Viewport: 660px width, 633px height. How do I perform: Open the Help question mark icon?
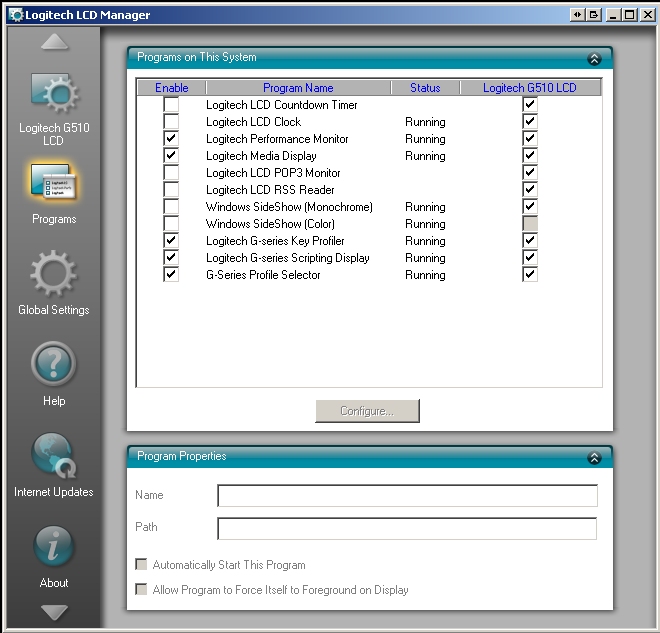tap(53, 364)
